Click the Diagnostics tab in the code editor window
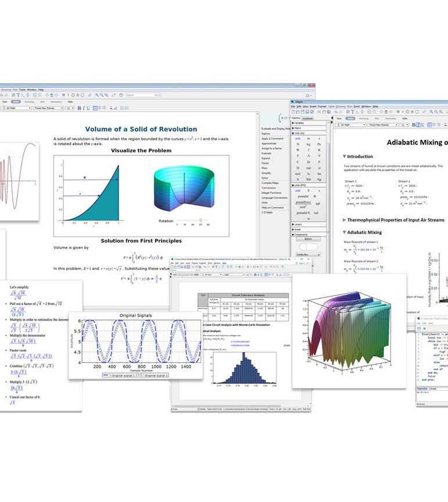 click(422, 389)
